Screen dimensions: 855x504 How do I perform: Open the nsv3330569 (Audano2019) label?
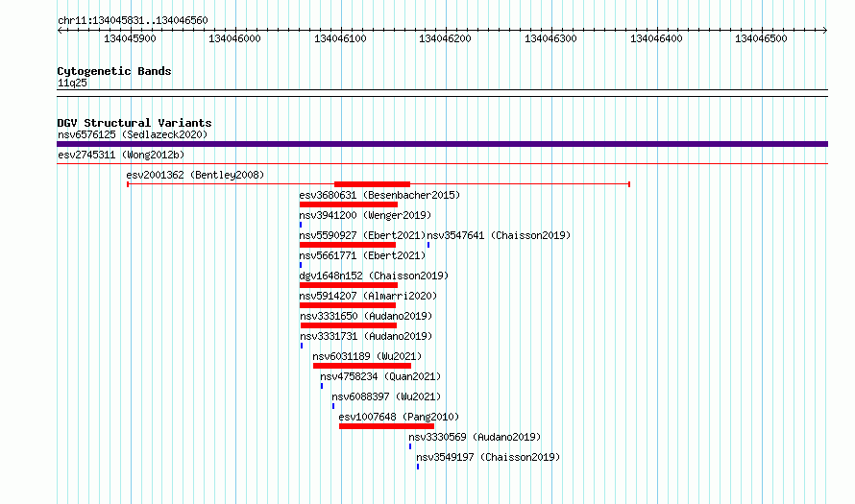(475, 437)
